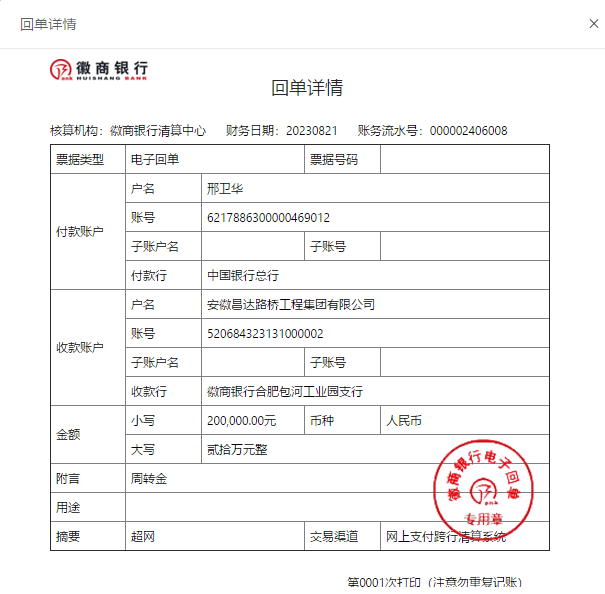Click the accounting date 20230821

coord(311,131)
